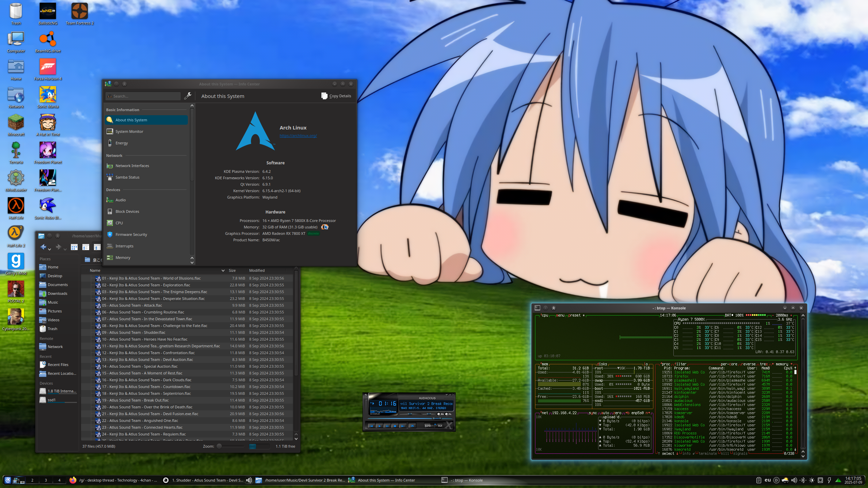Viewport: 868px width, 488px height.
Task: Open Recent Files in Dolphin sidebar
Action: [x=58, y=365]
